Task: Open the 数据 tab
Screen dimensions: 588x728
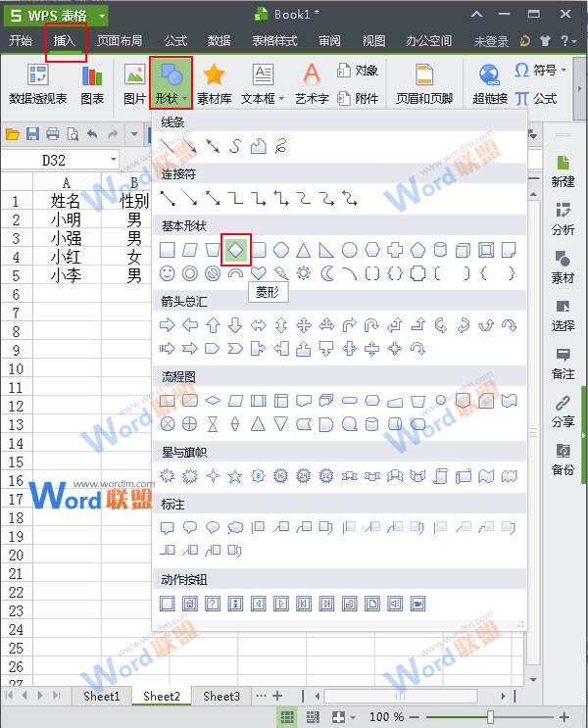Action: [220, 41]
